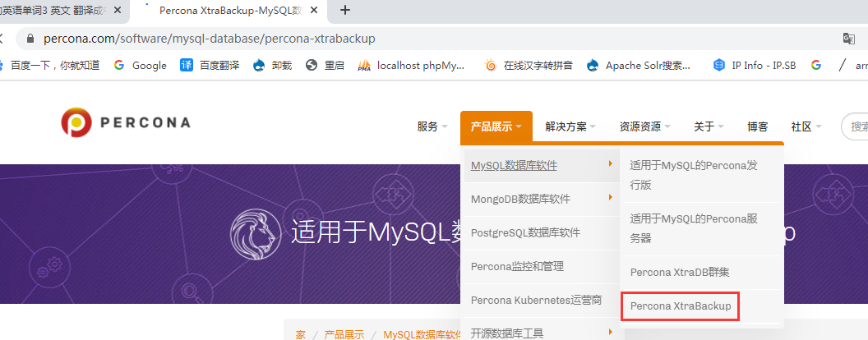Expand the MySQL数据库软件 submenu arrow
The image size is (868, 340).
[610, 163]
